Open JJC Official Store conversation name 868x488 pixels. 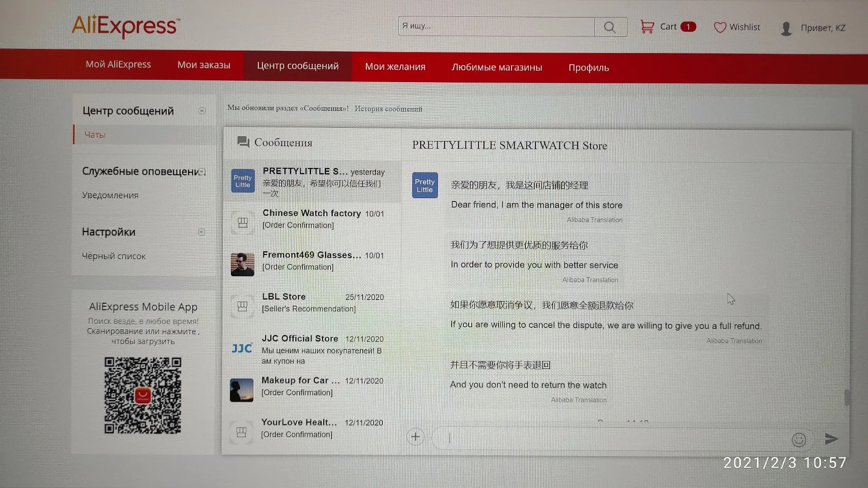[300, 338]
